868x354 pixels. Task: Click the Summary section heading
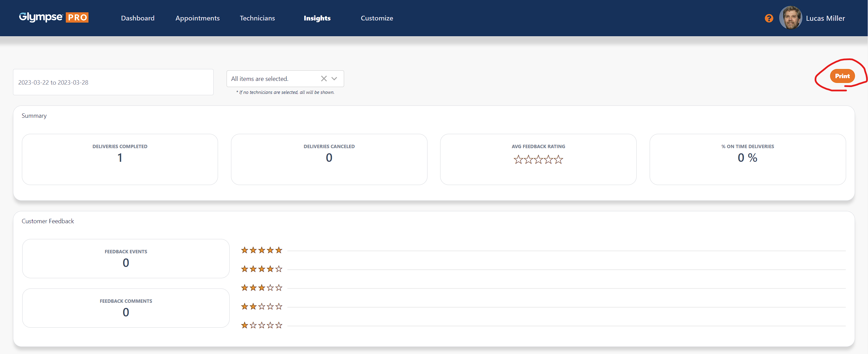click(34, 116)
